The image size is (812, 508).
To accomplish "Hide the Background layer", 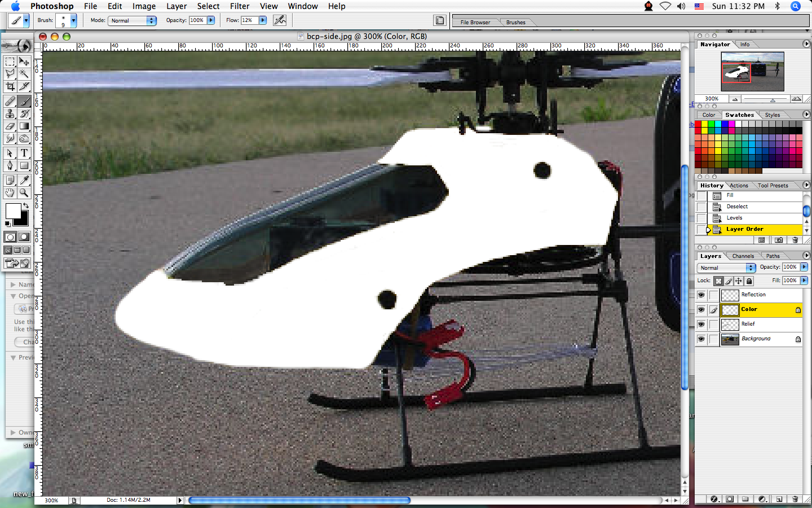I will tap(701, 339).
